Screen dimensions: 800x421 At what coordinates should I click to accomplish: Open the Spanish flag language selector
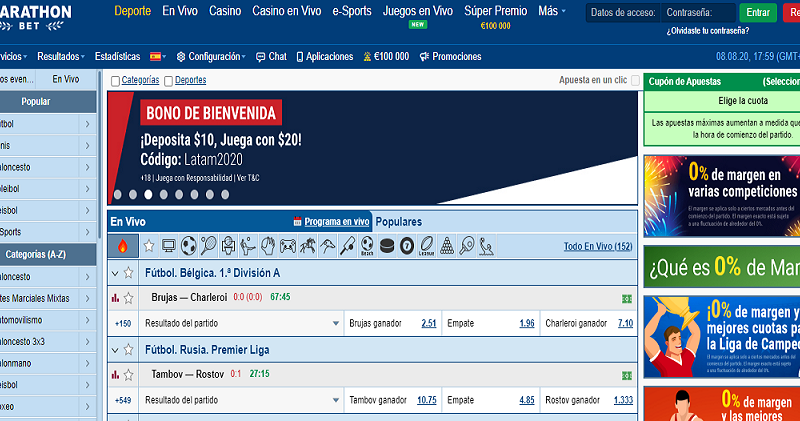pyautogui.click(x=158, y=57)
